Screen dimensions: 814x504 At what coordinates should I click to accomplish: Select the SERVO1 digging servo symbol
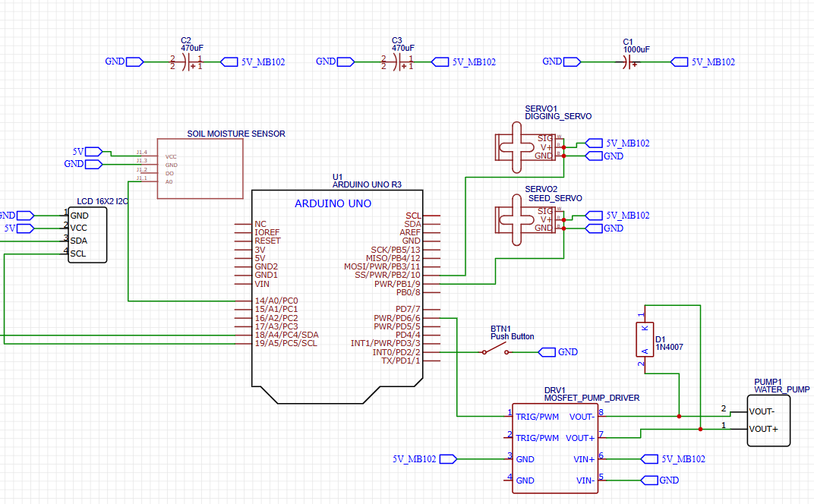coord(529,147)
